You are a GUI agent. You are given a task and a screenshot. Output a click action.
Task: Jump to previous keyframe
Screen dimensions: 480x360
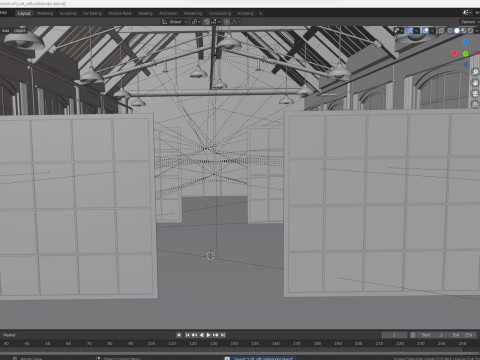tap(194, 335)
